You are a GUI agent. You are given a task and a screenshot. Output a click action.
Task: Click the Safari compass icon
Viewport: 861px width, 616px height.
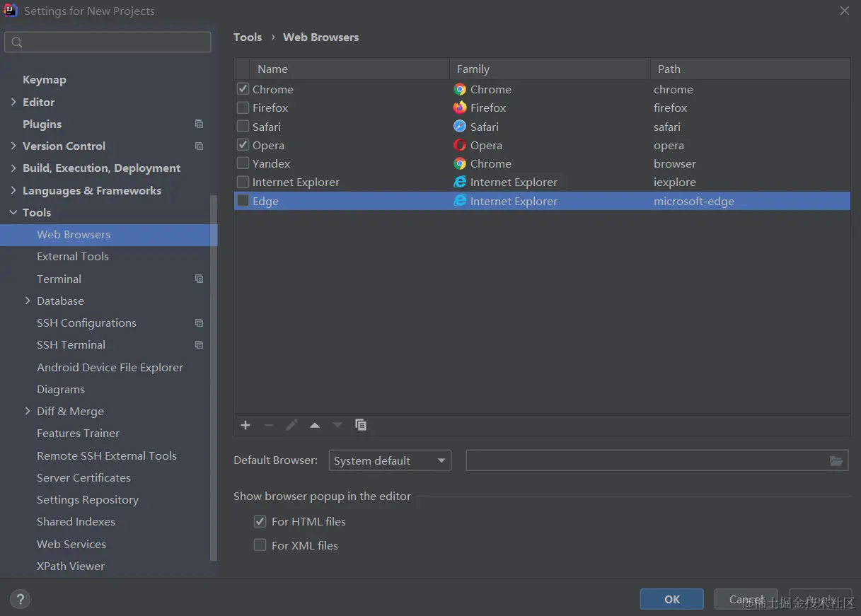(x=460, y=127)
